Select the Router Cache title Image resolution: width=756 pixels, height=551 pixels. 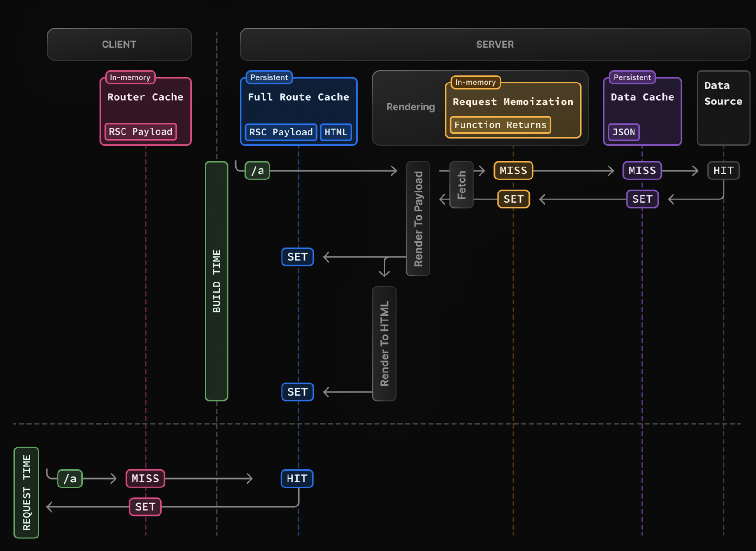(145, 97)
